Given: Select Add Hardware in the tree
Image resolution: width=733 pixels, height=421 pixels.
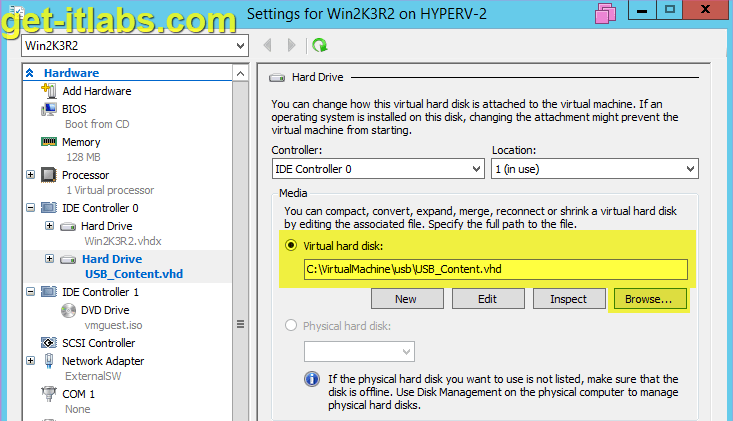Looking at the screenshot, I should 97,91.
